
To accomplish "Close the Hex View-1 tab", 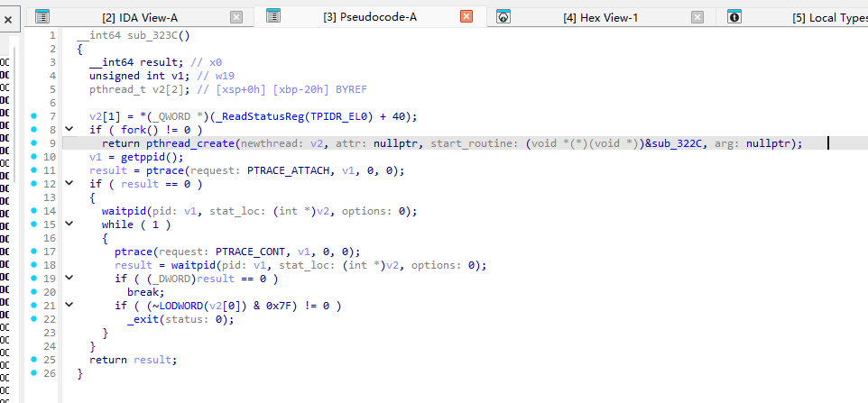I will (697, 17).
